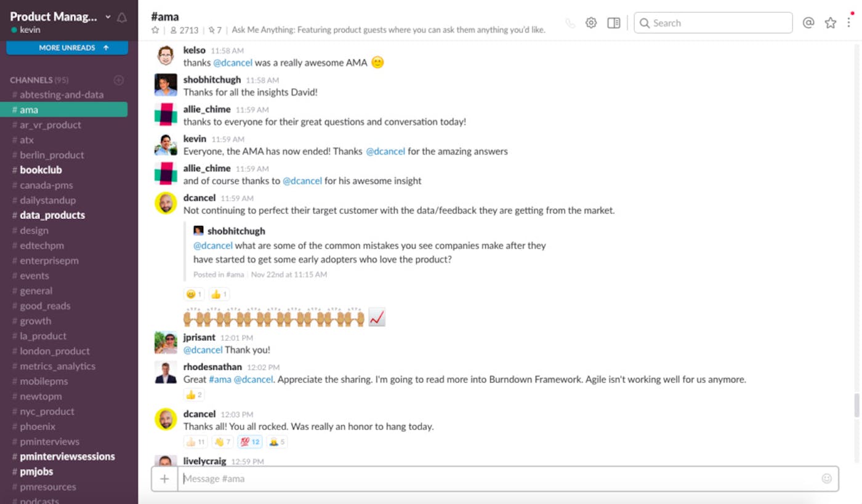Click the emoji smiley icon in message field
The width and height of the screenshot is (862, 504).
[826, 478]
